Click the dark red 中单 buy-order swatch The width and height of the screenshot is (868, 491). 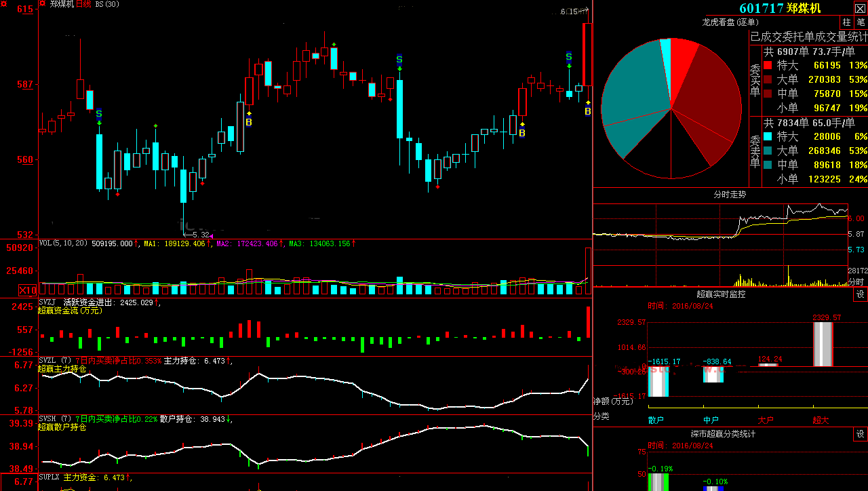click(x=768, y=94)
